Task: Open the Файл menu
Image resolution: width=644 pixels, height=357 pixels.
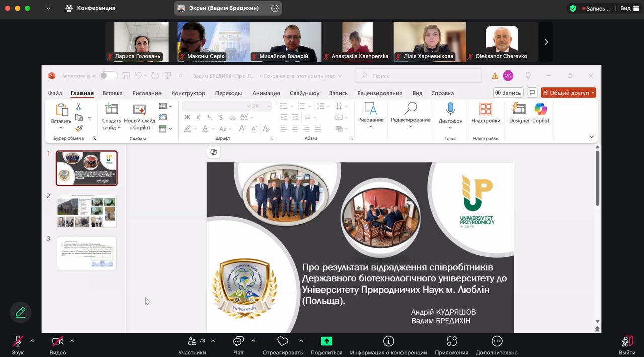Action: 55,93
